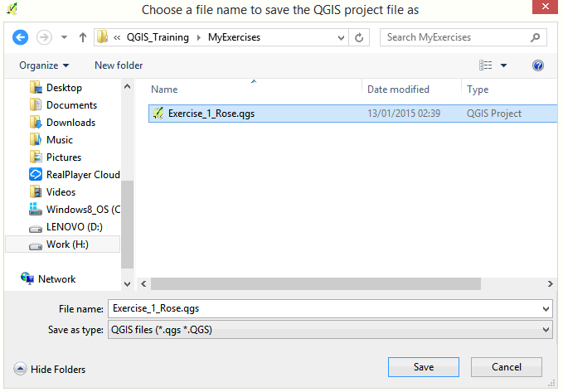Click the Desktop folder icon

[36, 88]
